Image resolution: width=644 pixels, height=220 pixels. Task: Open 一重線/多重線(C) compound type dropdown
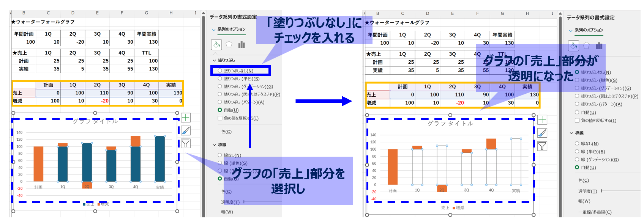595,212
